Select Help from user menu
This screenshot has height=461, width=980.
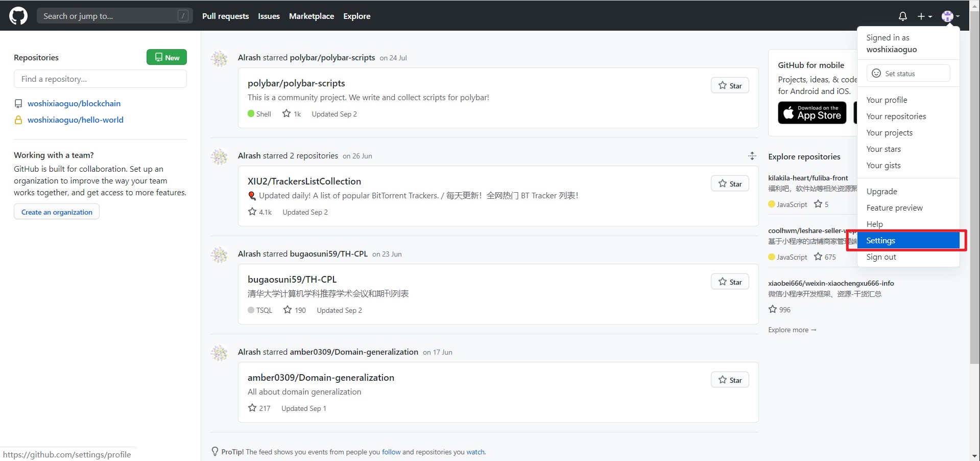(x=908, y=224)
